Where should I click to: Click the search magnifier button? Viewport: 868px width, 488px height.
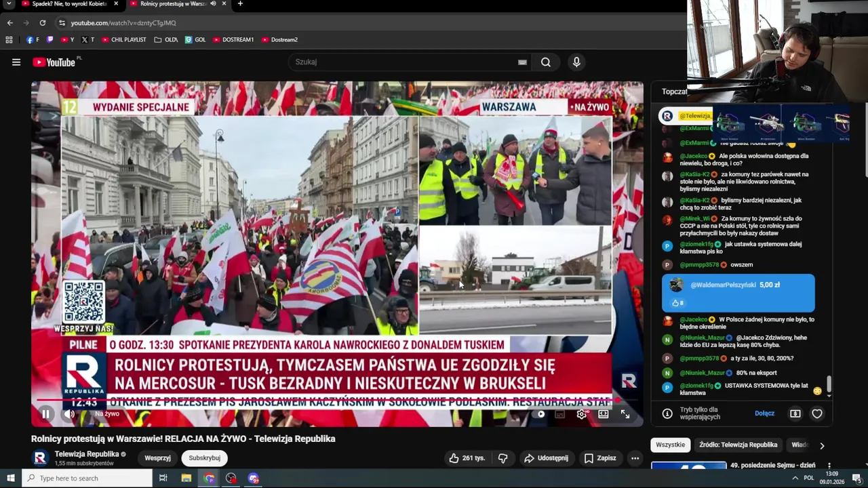546,62
